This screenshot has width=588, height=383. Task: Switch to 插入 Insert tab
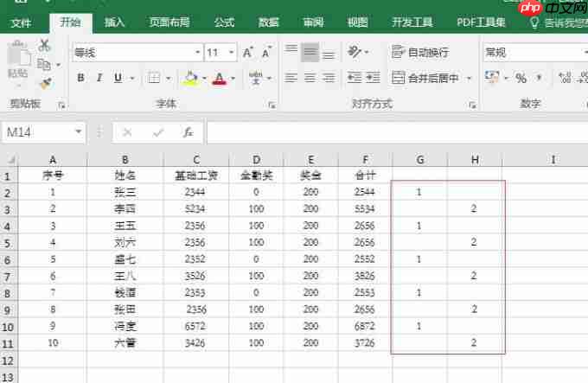[x=114, y=22]
